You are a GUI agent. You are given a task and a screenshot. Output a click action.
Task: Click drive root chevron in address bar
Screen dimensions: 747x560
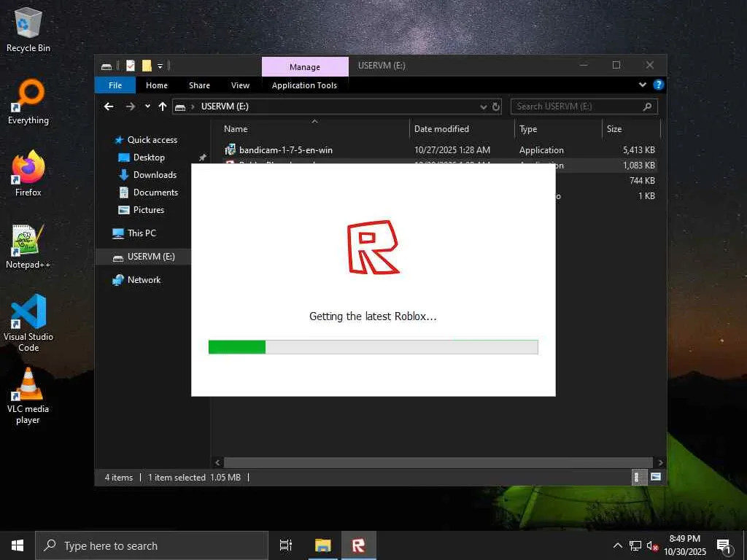point(193,107)
